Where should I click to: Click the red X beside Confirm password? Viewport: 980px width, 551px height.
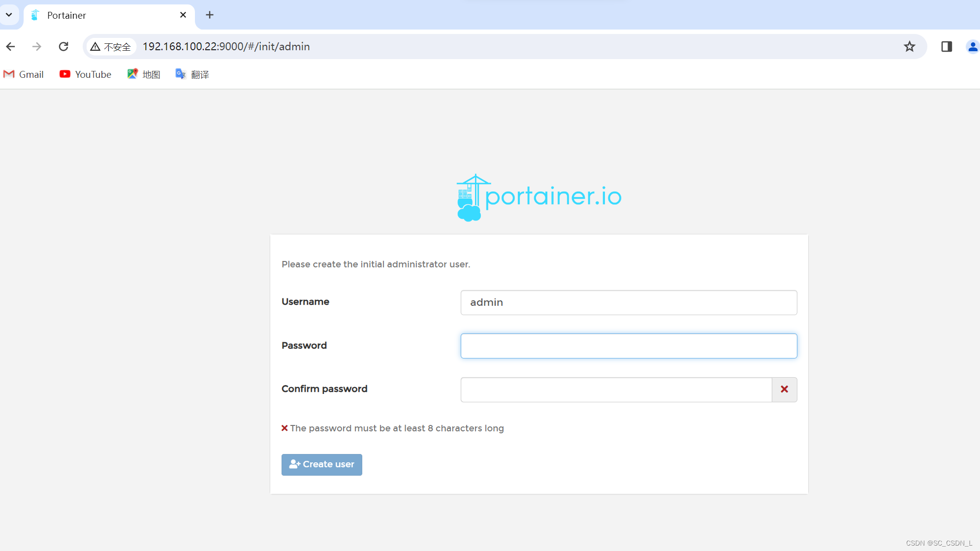coord(784,389)
